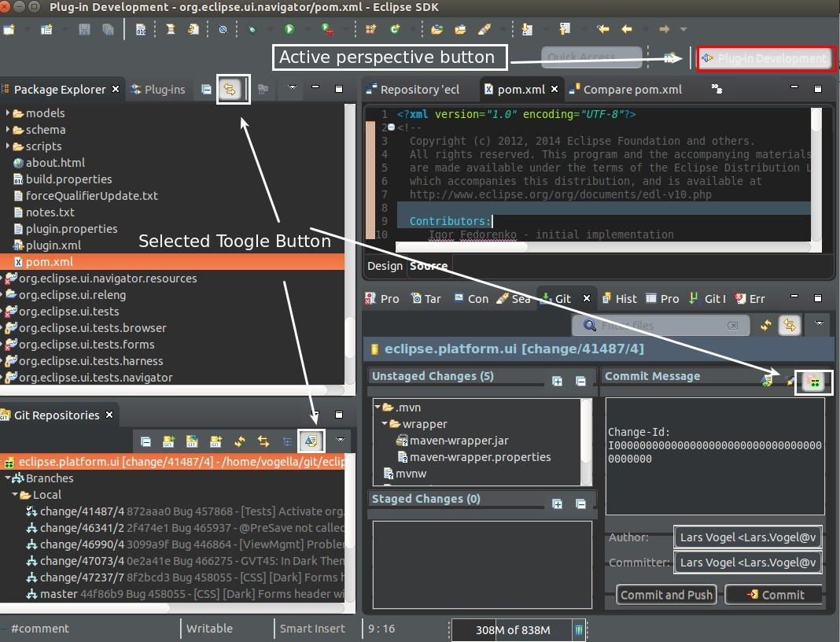Click Collapse All in Package Explorer toolbar
Image resolution: width=840 pixels, height=642 pixels.
click(x=206, y=89)
